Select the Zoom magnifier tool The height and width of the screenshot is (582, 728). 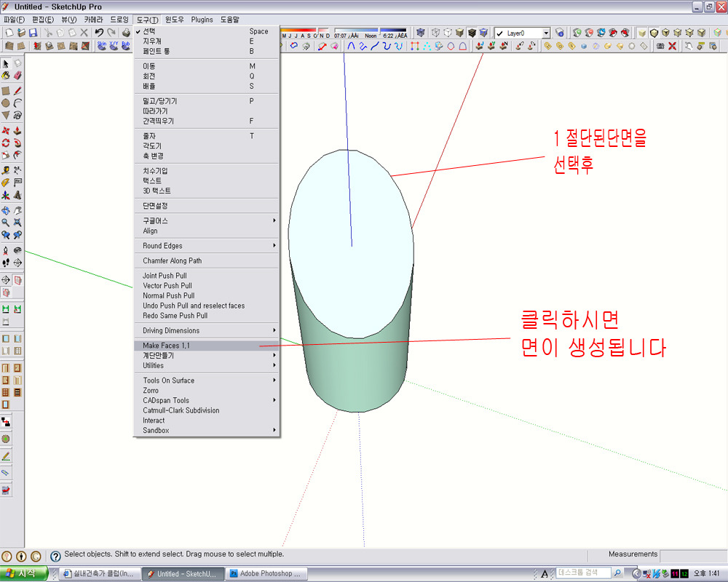6,223
